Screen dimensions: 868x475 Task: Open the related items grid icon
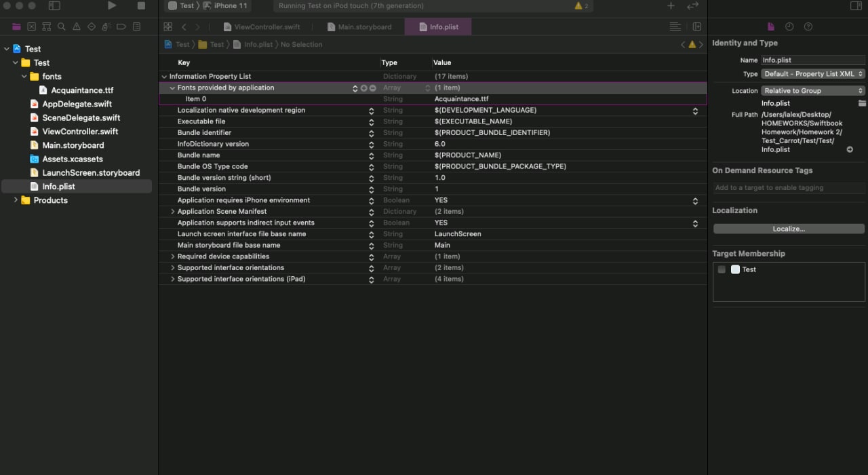pos(167,26)
